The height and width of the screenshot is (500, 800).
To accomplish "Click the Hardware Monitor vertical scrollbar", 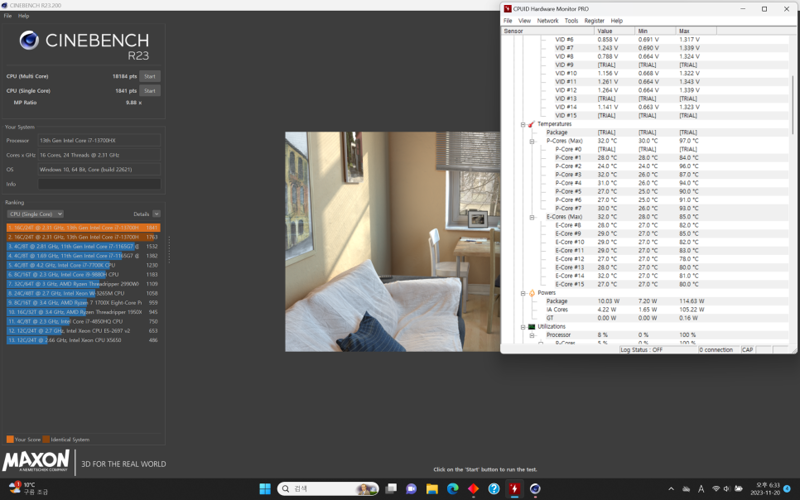I will pyautogui.click(x=792, y=105).
